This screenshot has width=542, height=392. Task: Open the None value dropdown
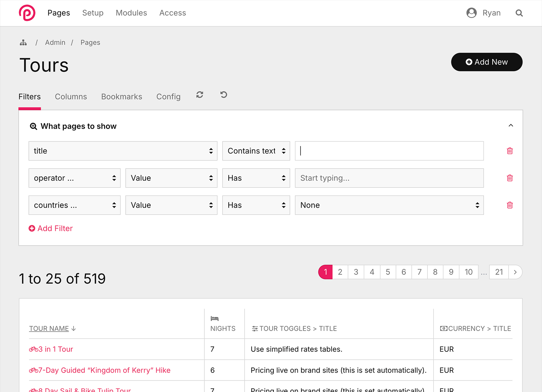tap(389, 205)
